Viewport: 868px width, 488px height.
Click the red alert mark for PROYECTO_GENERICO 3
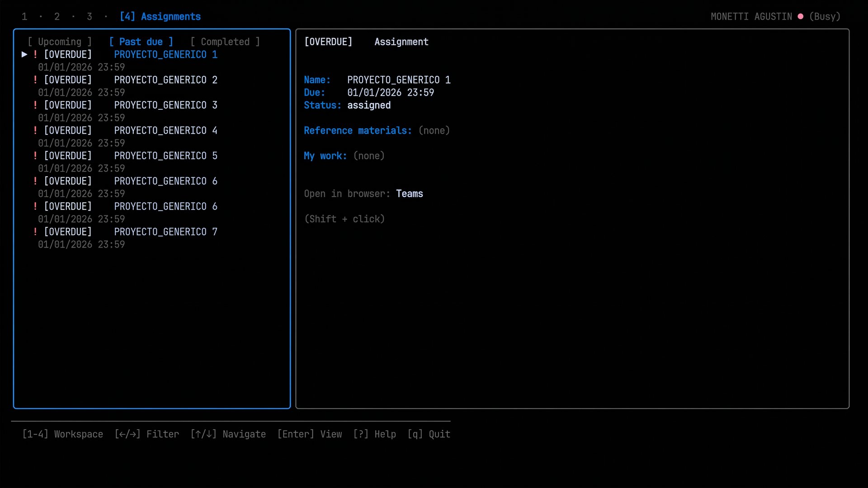35,105
